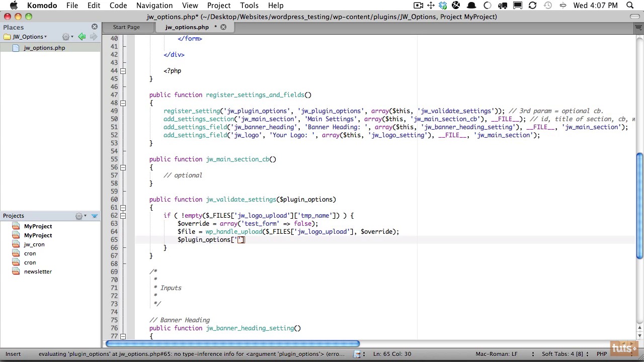Image resolution: width=644 pixels, height=362 pixels.
Task: Select the second MyProject entry
Action: pyautogui.click(x=38, y=235)
